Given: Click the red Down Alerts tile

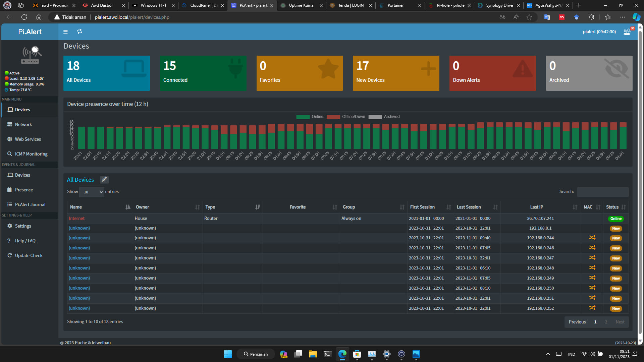Looking at the screenshot, I should point(492,73).
